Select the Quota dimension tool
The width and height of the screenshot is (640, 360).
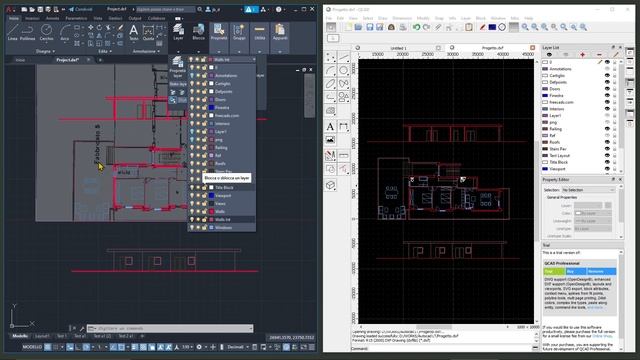point(148,32)
